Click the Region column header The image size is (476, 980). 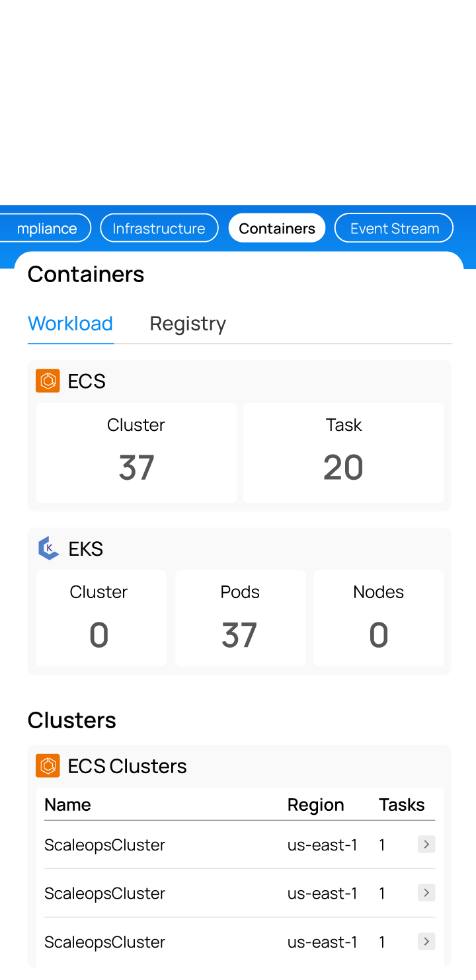315,805
